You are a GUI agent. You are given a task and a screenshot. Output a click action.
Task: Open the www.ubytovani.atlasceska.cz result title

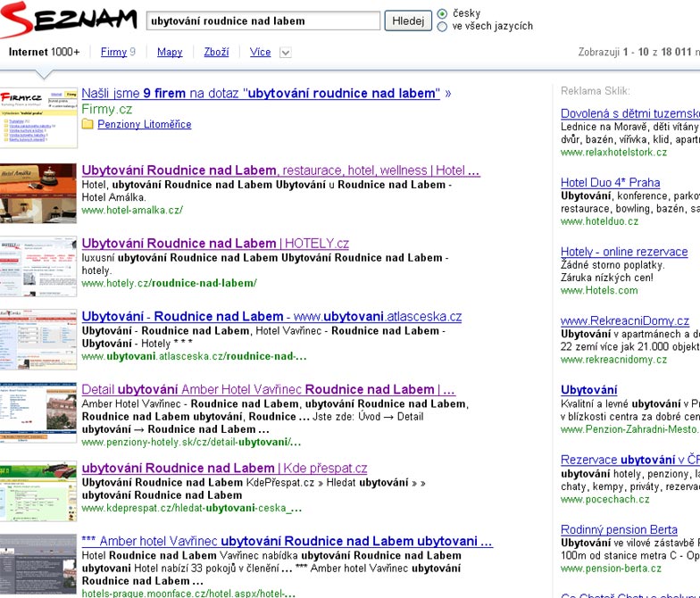tap(271, 316)
